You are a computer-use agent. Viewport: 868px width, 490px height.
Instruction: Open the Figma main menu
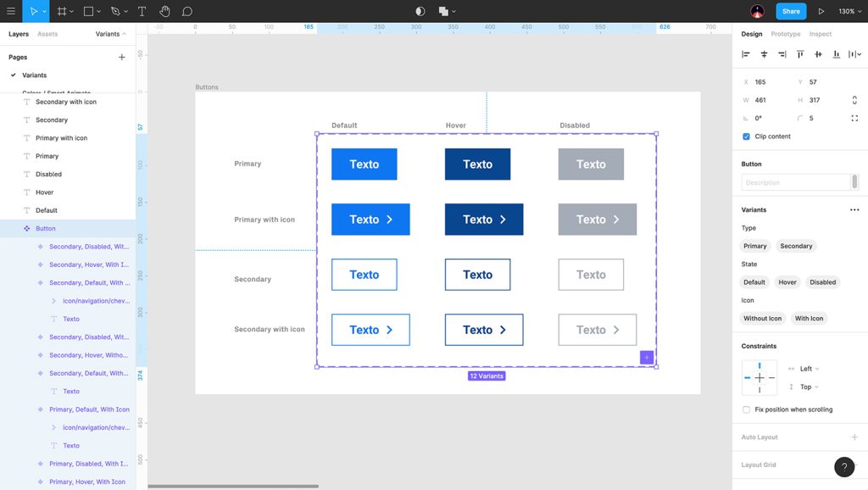(x=11, y=11)
